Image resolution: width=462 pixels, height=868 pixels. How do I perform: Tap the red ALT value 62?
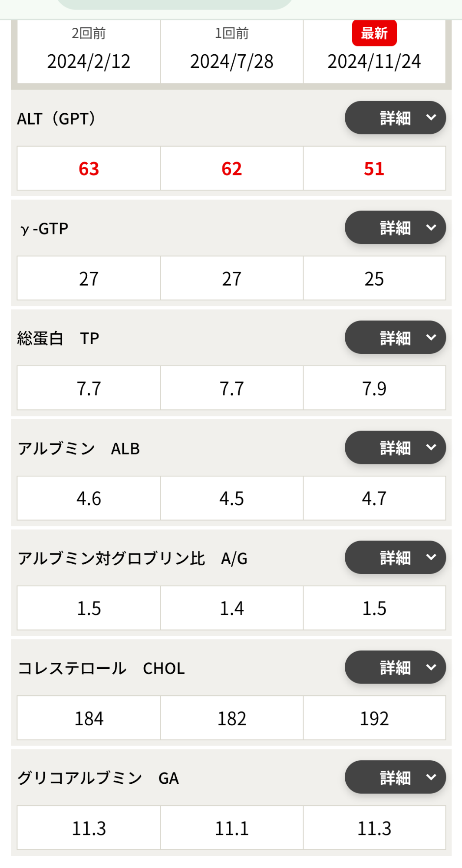click(231, 168)
